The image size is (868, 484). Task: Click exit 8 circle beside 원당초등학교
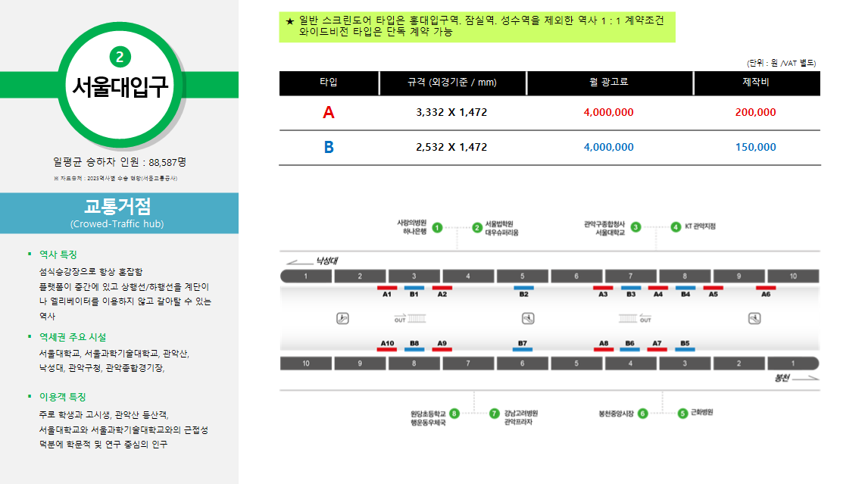pos(454,413)
